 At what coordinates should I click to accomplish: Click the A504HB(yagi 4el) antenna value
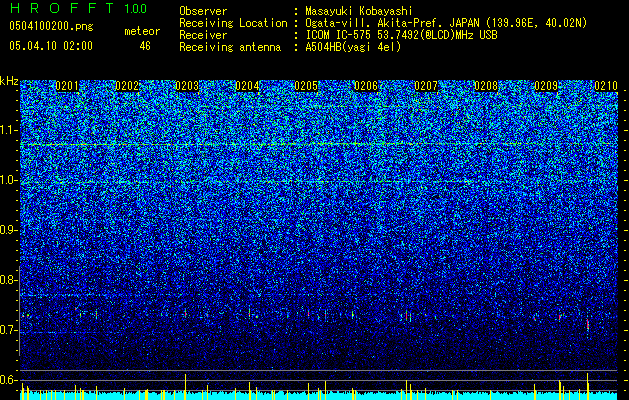coord(353,47)
